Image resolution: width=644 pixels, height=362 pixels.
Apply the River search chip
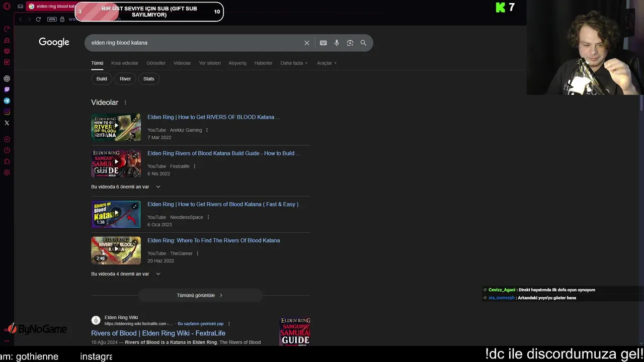(125, 79)
